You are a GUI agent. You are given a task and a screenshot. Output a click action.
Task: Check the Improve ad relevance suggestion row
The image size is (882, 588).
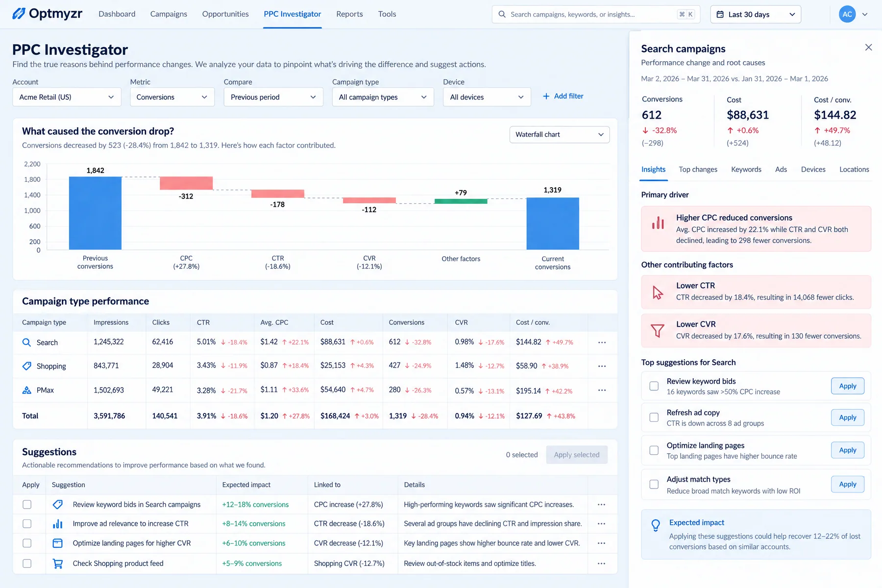click(x=27, y=523)
